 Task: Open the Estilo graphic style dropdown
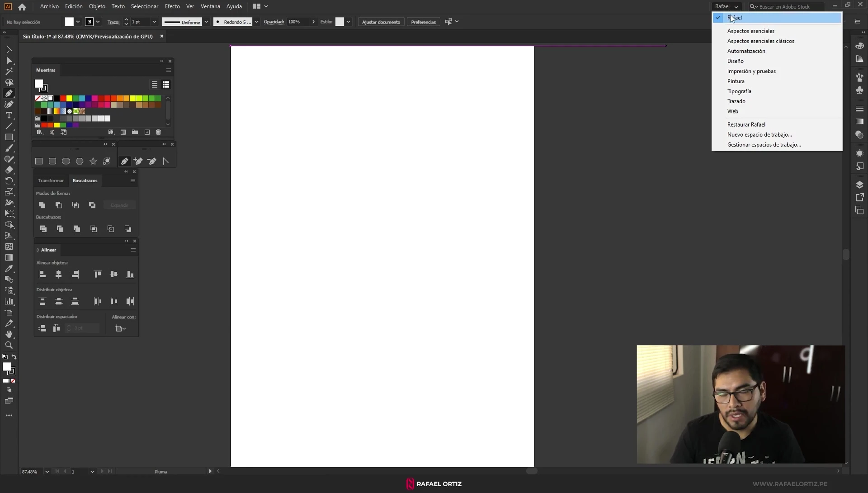tap(348, 22)
